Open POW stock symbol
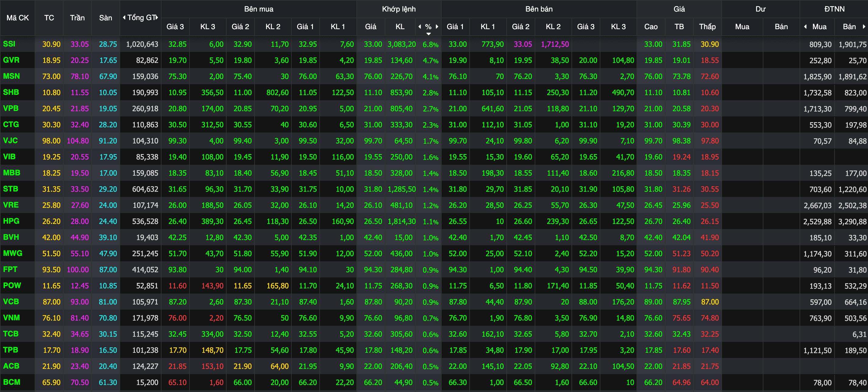This screenshot has height=392, width=868. pyautogui.click(x=12, y=285)
